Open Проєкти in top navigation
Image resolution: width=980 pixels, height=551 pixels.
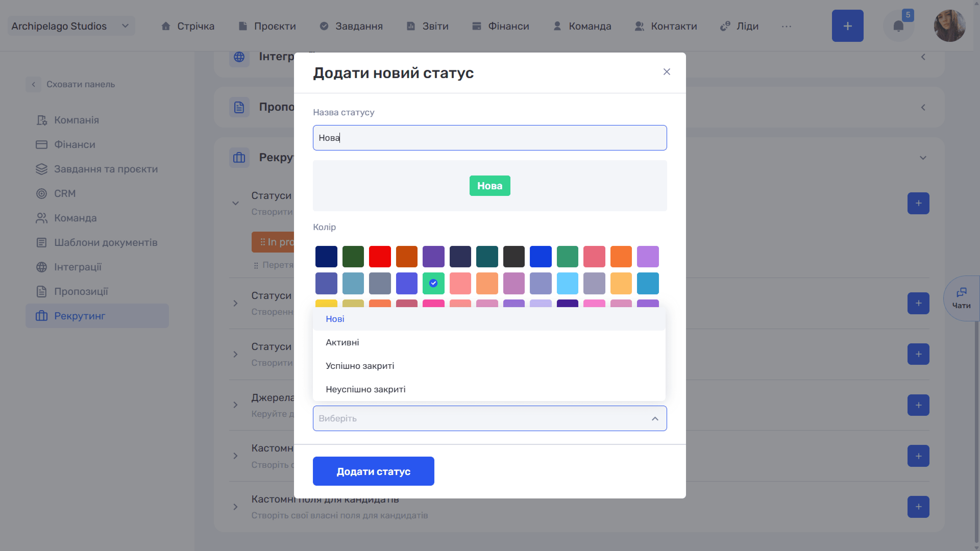point(267,26)
